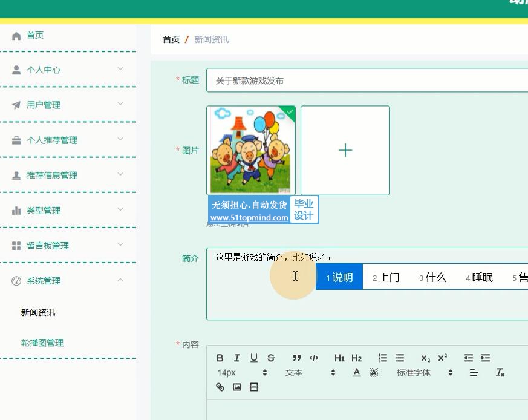This screenshot has width=528, height=420.
Task: Toggle bold formatting in editor
Action: pyautogui.click(x=220, y=358)
